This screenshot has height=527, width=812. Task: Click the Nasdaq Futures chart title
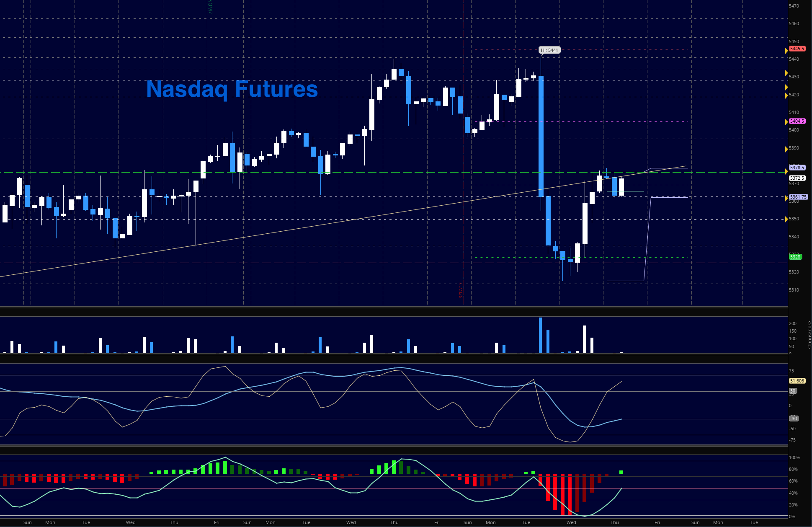point(232,89)
